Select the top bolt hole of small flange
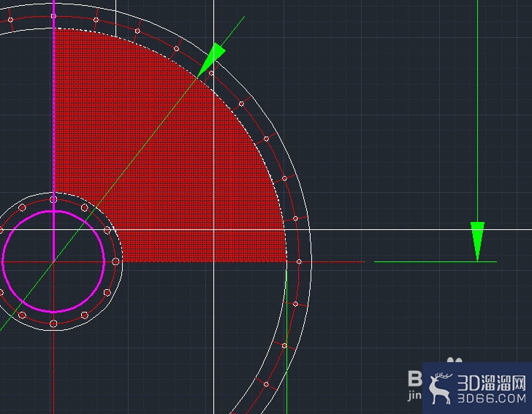The width and height of the screenshot is (532, 414). point(53,200)
